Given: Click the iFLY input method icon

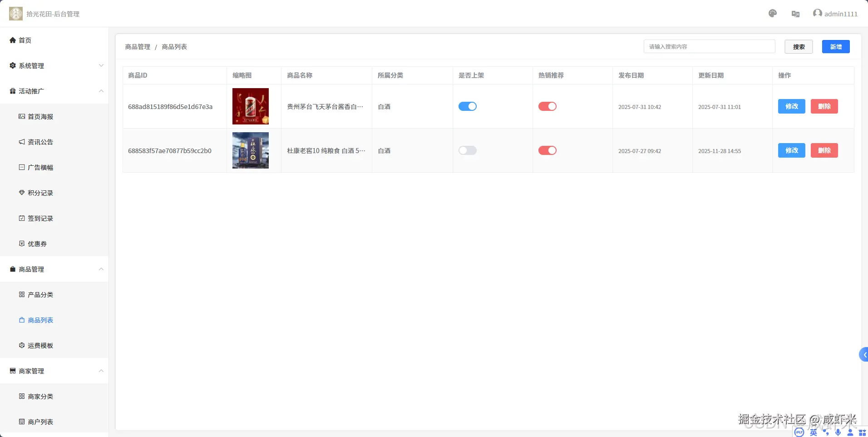Looking at the screenshot, I should tap(799, 432).
